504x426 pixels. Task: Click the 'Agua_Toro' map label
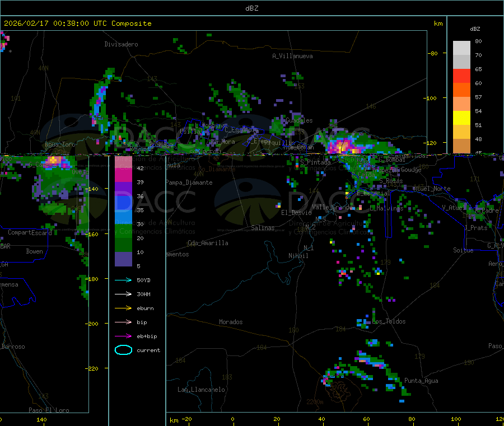60,144
